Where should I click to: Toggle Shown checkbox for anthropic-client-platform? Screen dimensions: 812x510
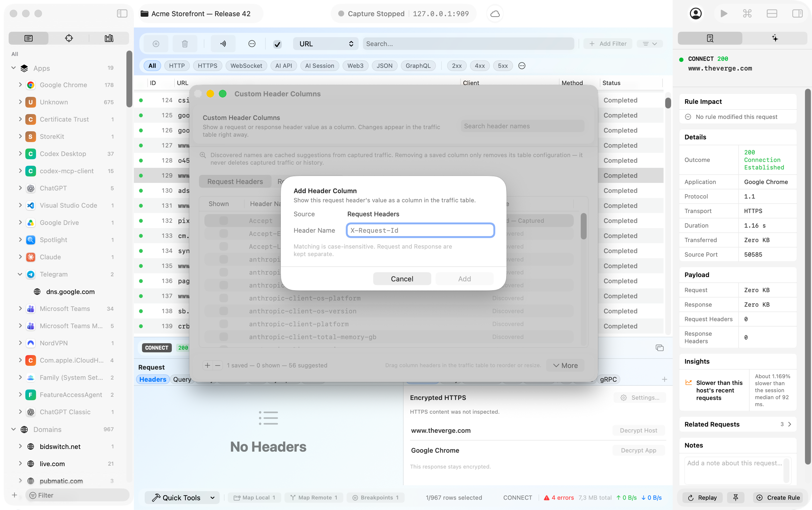(x=224, y=324)
